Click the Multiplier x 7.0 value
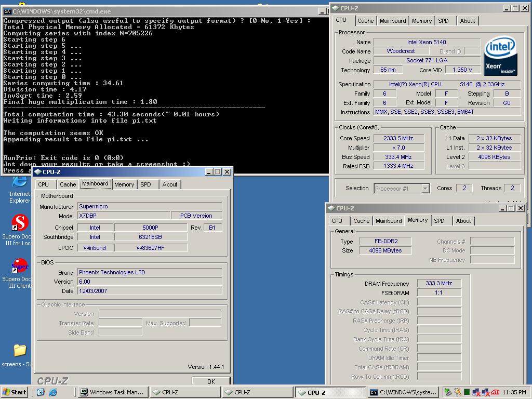 [398, 148]
